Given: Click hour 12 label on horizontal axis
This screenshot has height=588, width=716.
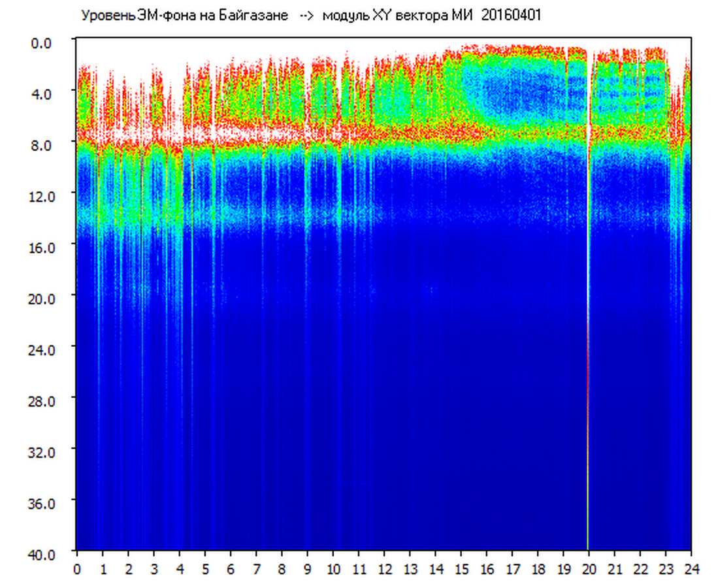Looking at the screenshot, I should 383,569.
